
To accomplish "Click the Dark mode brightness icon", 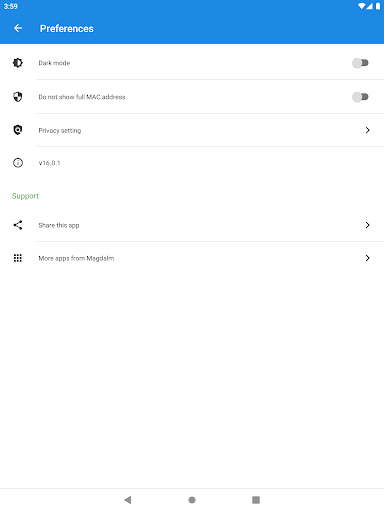I will point(18,63).
